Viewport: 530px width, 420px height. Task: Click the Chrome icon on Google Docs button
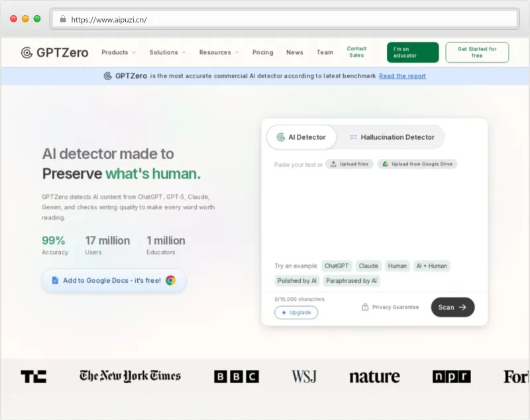[x=171, y=280]
